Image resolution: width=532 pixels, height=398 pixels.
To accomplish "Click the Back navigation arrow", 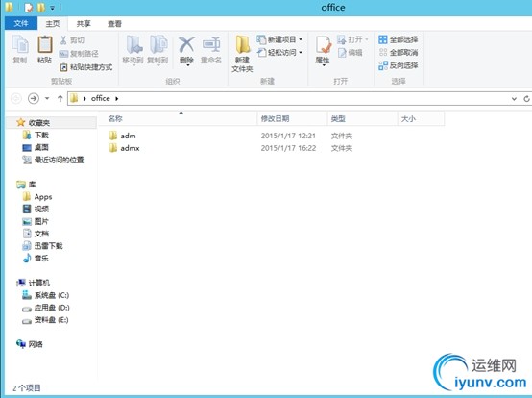I will coord(16,98).
